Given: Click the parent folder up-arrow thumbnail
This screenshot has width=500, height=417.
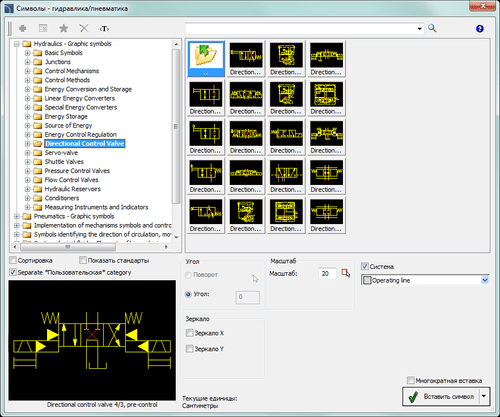Looking at the screenshot, I should [206, 59].
